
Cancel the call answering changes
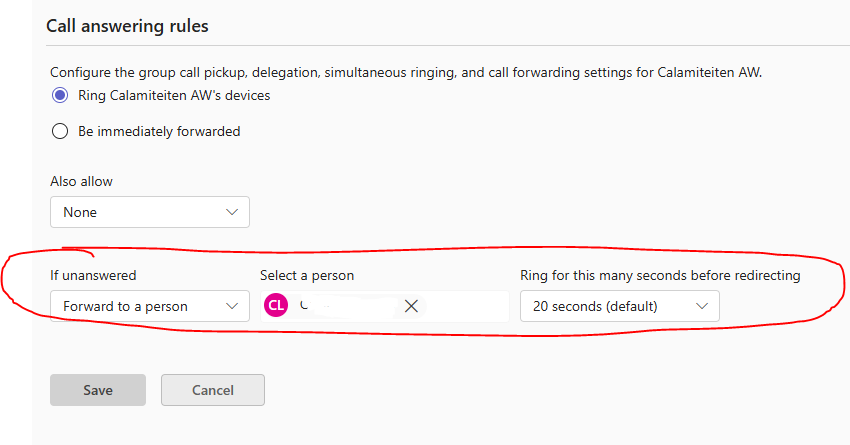tap(212, 390)
